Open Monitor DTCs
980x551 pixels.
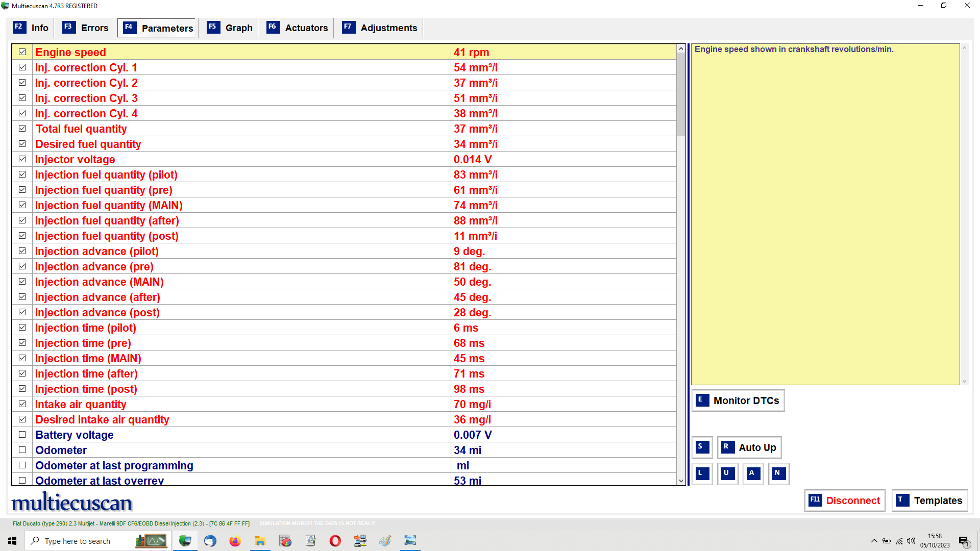738,400
